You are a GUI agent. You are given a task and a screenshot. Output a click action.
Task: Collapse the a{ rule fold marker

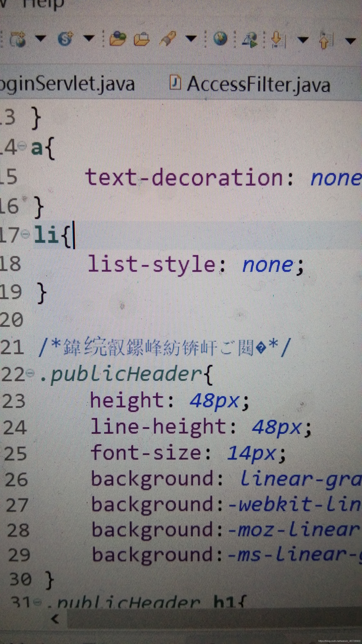click(22, 146)
